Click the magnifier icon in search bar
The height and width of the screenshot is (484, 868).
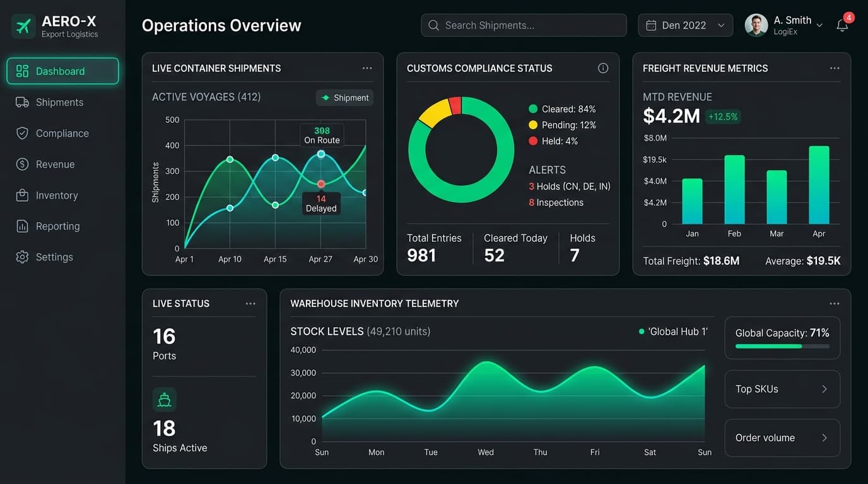[x=433, y=25]
